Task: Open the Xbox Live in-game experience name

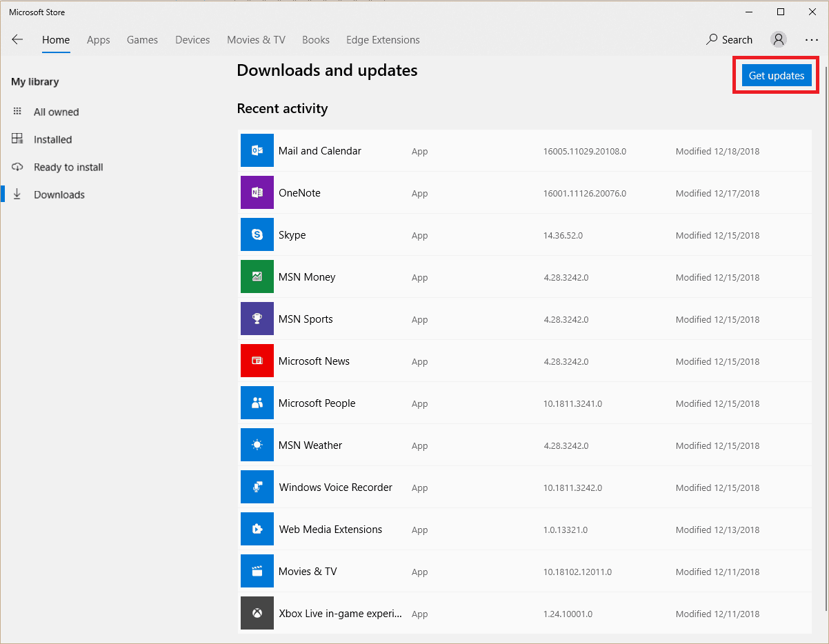Action: tap(340, 613)
